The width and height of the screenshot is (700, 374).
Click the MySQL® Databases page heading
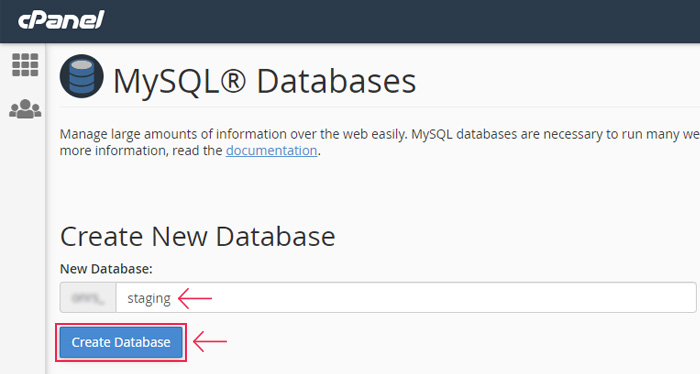(264, 81)
